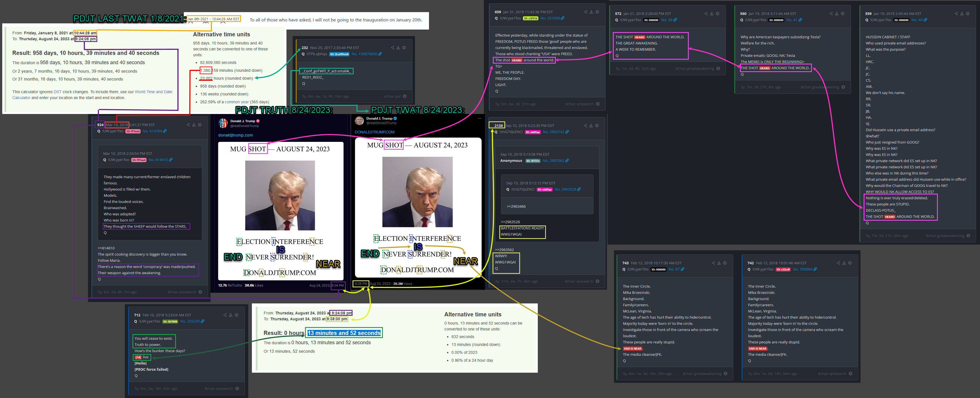Share post 712
980x398 pixels.
click(225, 315)
